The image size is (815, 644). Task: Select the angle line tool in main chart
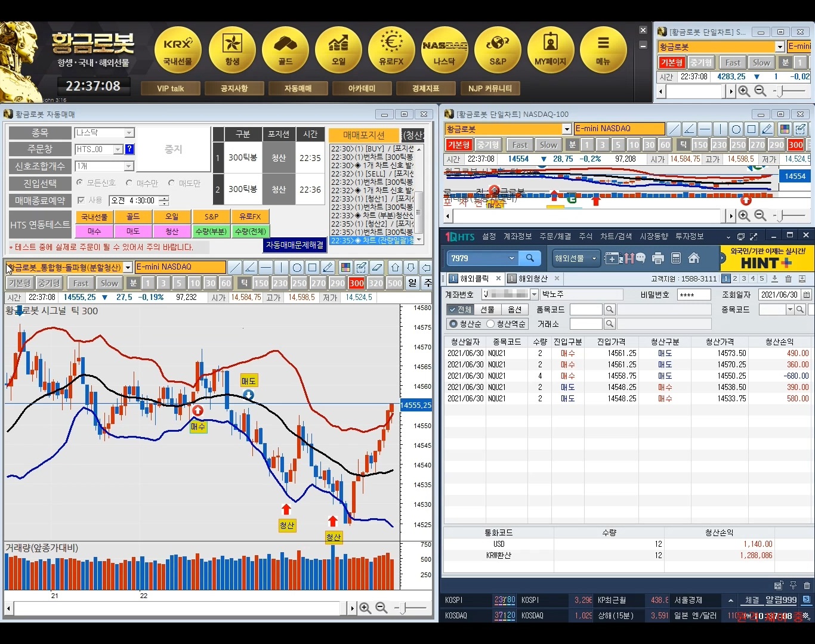click(x=251, y=267)
